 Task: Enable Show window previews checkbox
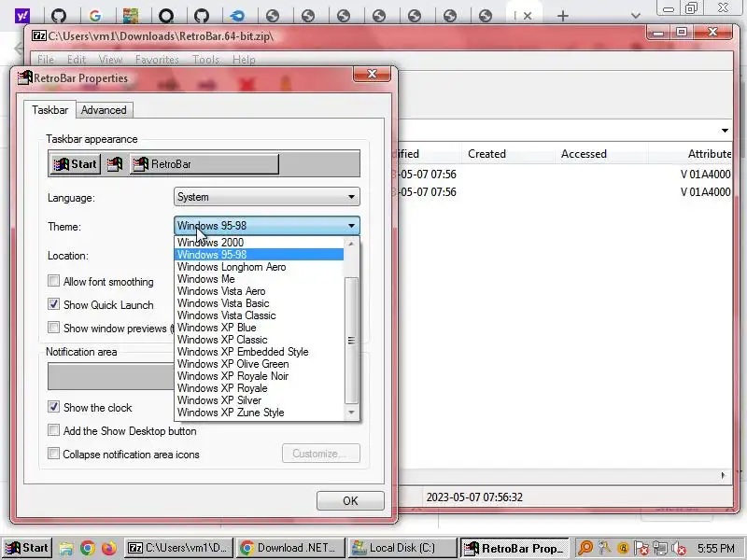point(53,328)
